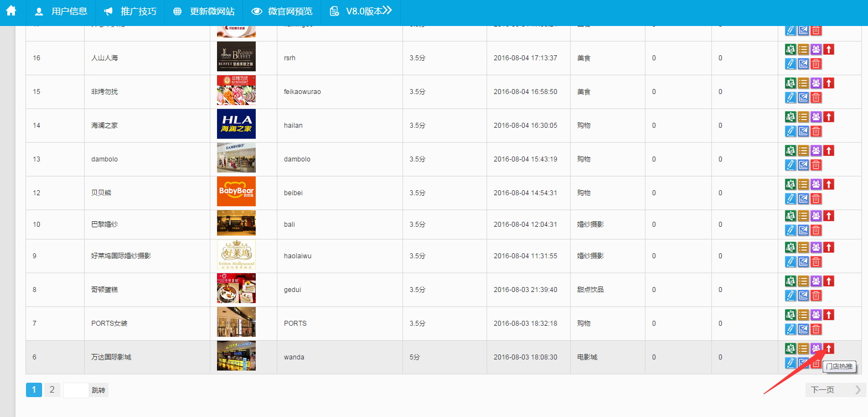Click 更新微网站 in top navigation

tap(204, 12)
